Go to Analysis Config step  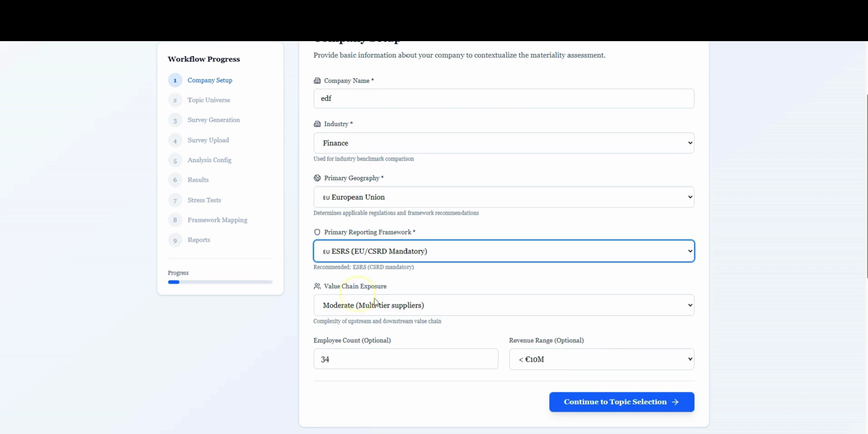(x=209, y=160)
